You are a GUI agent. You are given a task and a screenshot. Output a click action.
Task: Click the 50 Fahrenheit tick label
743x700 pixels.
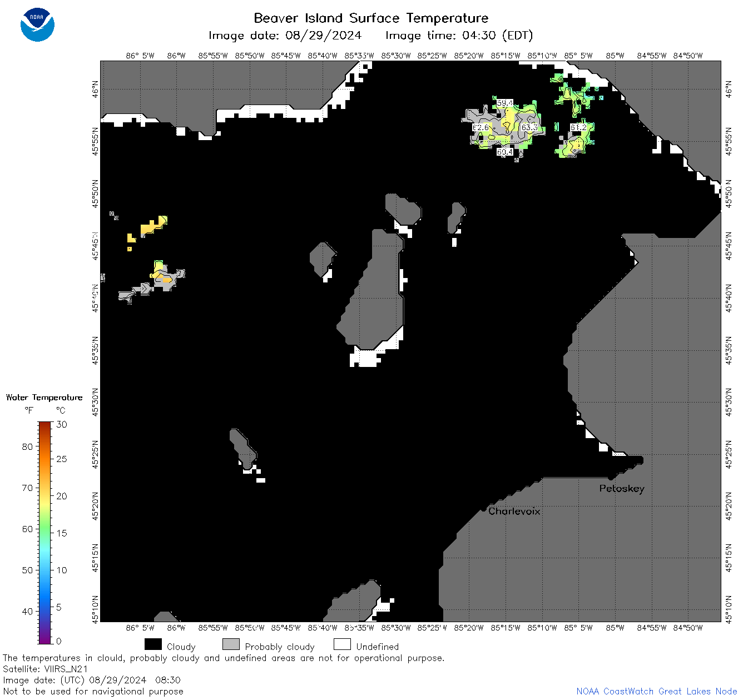click(27, 570)
